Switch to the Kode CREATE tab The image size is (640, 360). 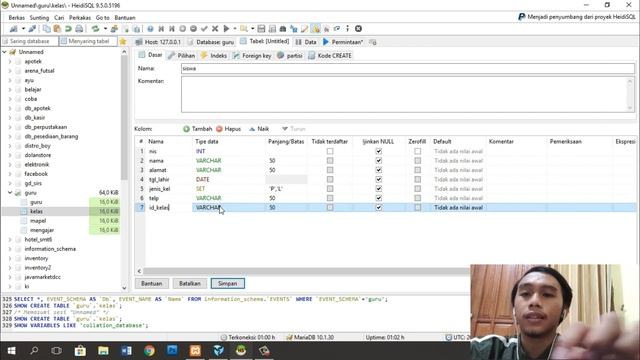tap(330, 56)
